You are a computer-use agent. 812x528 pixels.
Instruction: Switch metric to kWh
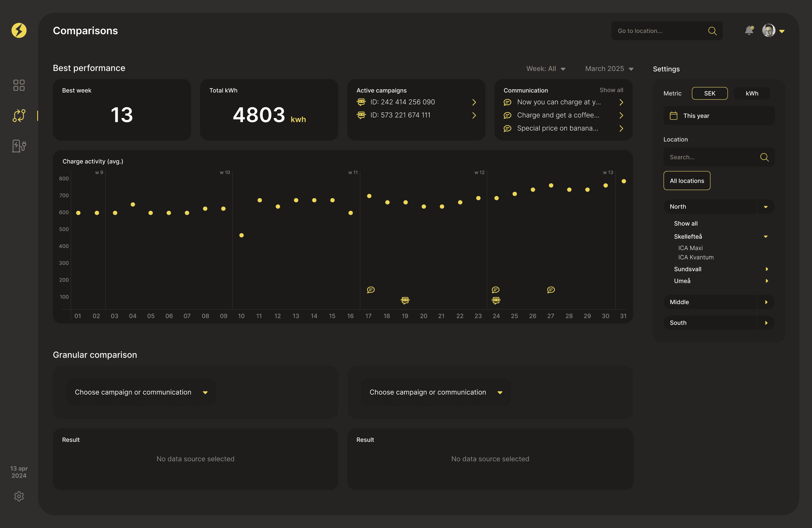pos(752,93)
